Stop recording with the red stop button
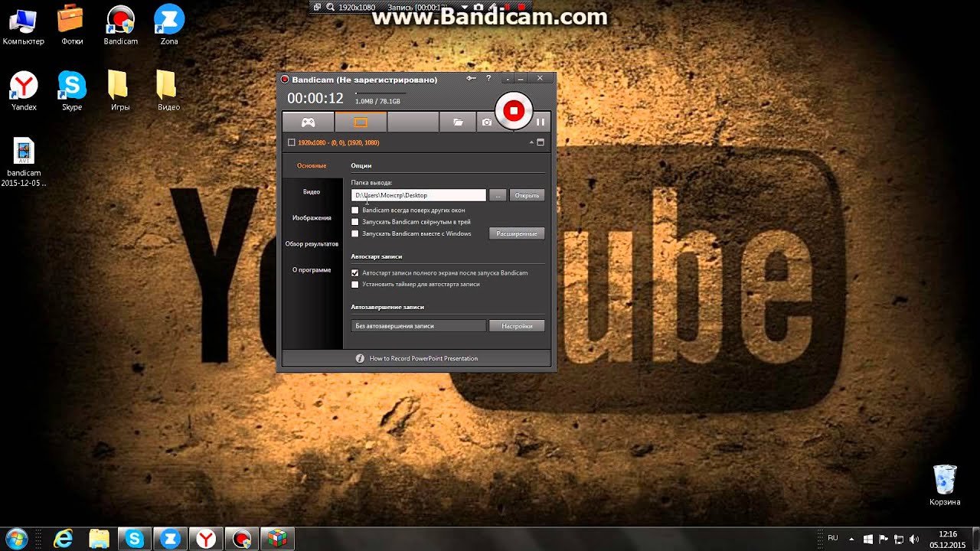Screen dimensions: 980x551 pos(514,111)
